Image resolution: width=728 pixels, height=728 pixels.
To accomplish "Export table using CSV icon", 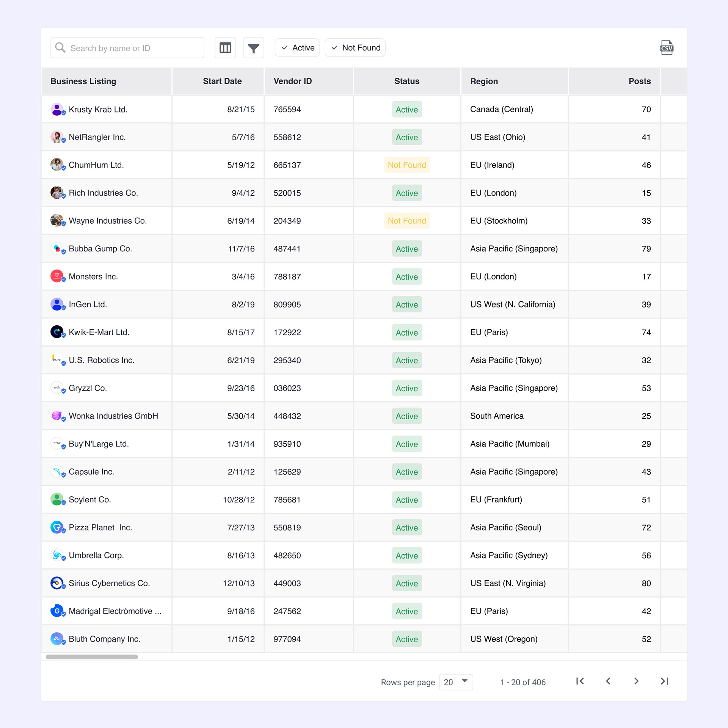I will (666, 48).
